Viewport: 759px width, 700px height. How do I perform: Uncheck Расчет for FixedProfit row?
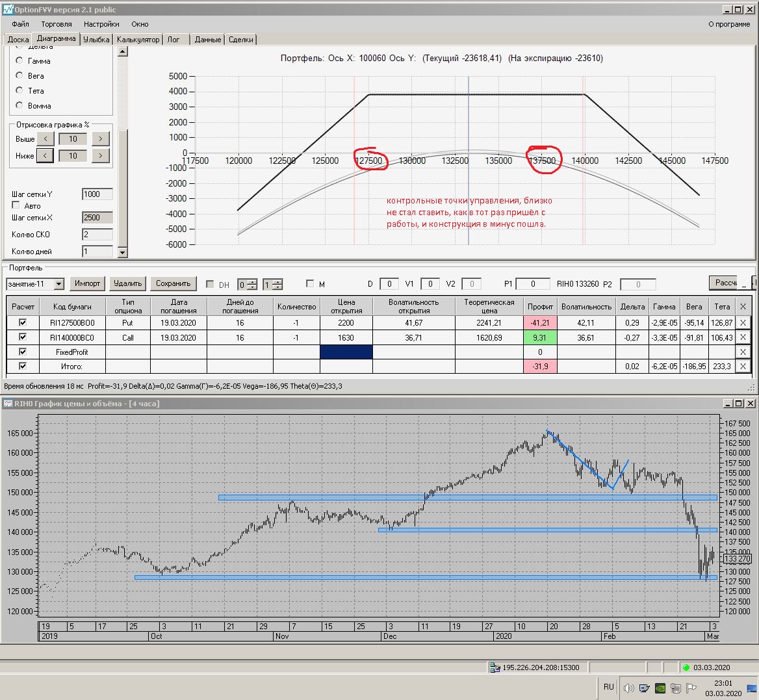(x=23, y=352)
